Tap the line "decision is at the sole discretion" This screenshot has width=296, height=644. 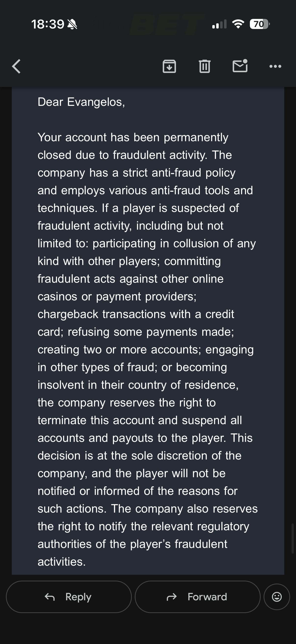[139, 456]
